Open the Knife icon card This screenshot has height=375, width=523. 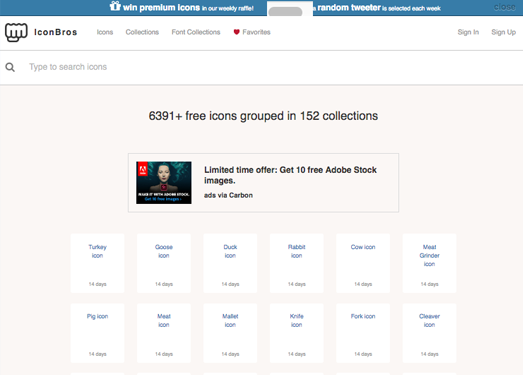[x=297, y=333]
